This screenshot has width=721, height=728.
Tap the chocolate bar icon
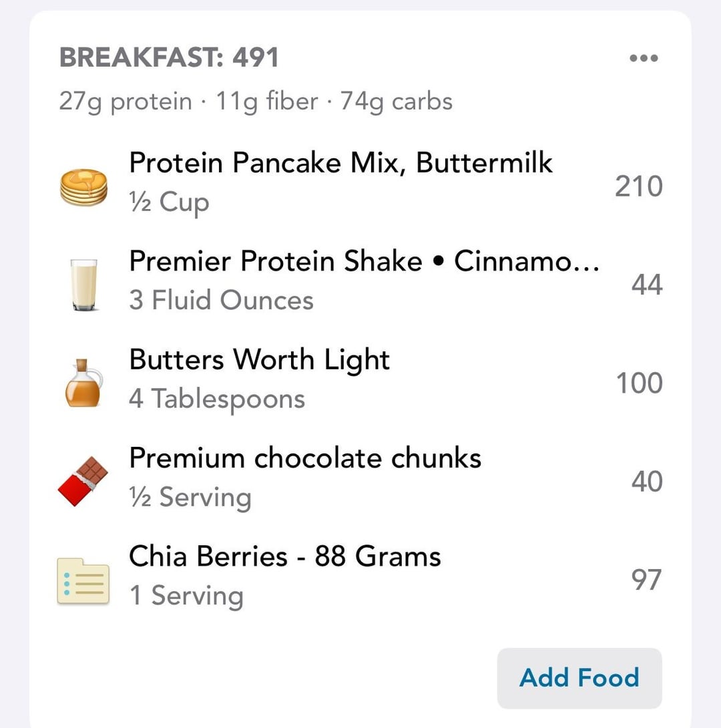[83, 482]
